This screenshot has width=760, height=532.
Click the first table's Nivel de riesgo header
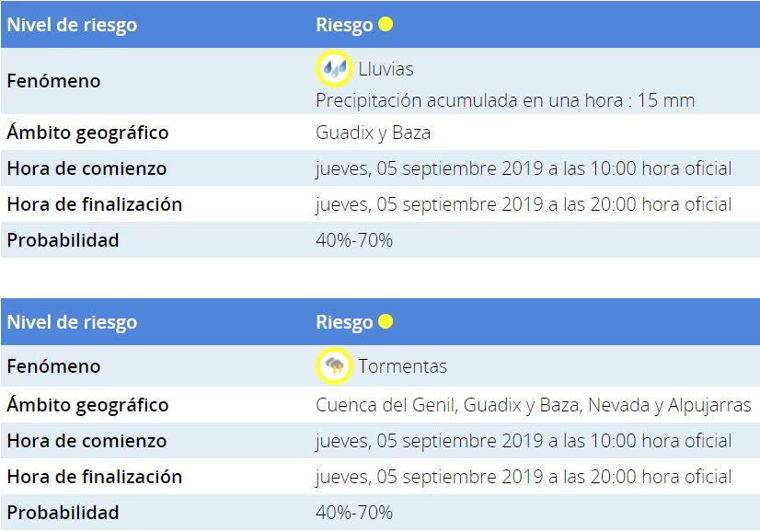pyautogui.click(x=72, y=25)
